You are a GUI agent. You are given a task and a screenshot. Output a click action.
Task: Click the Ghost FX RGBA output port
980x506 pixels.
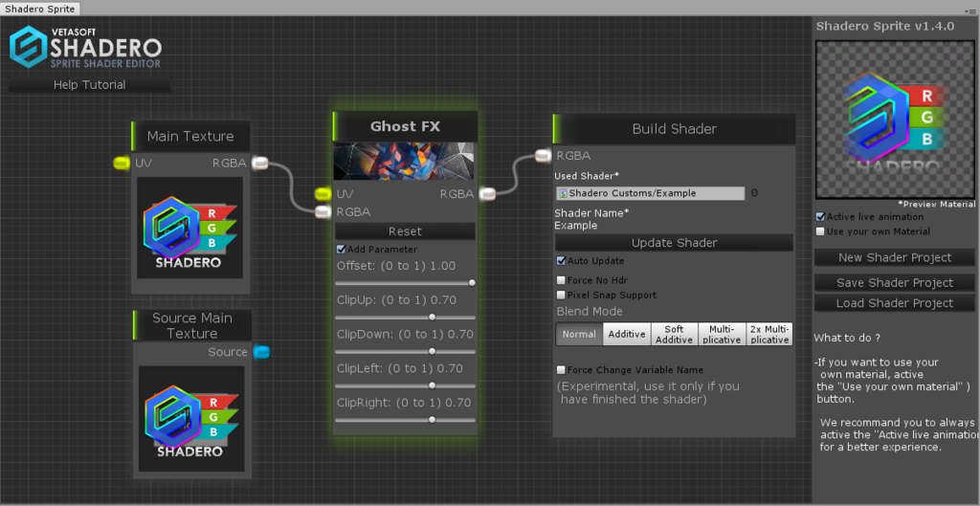point(487,194)
